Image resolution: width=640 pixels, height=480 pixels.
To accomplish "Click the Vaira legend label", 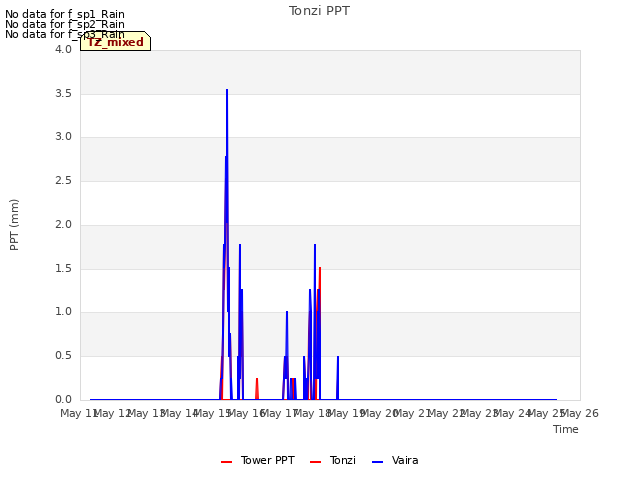I will click(x=405, y=460).
